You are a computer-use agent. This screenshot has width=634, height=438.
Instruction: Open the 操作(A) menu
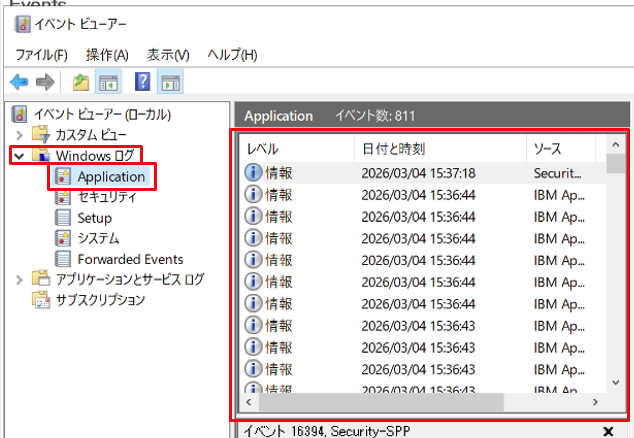pos(107,55)
